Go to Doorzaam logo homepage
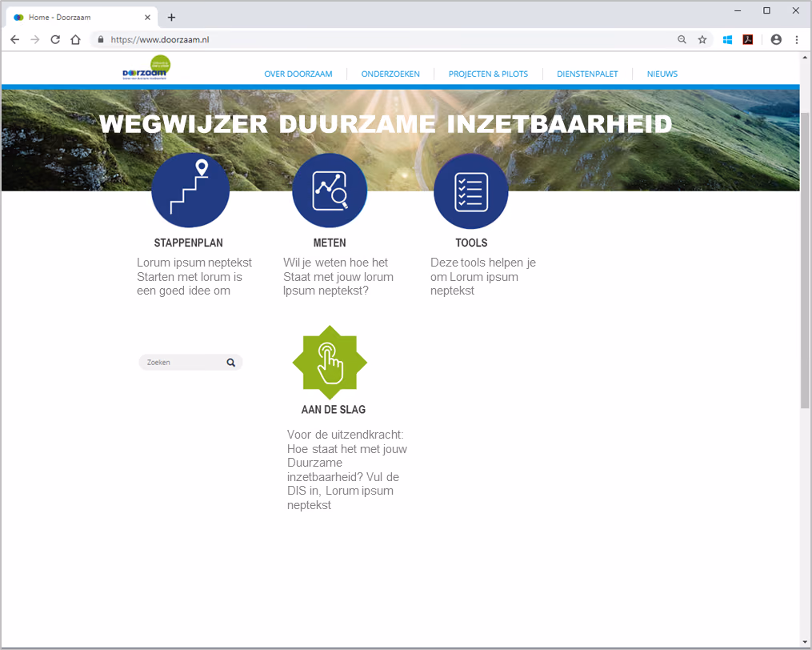This screenshot has width=812, height=650. tap(146, 67)
